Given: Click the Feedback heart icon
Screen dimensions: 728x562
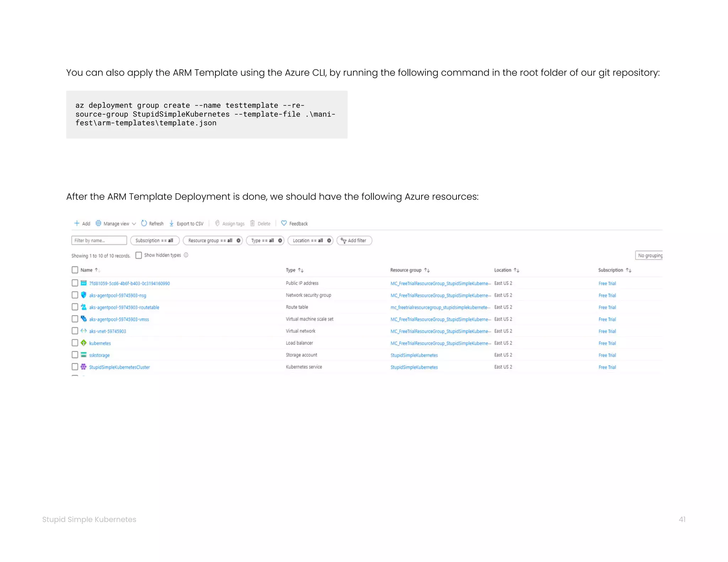Looking at the screenshot, I should [x=284, y=223].
